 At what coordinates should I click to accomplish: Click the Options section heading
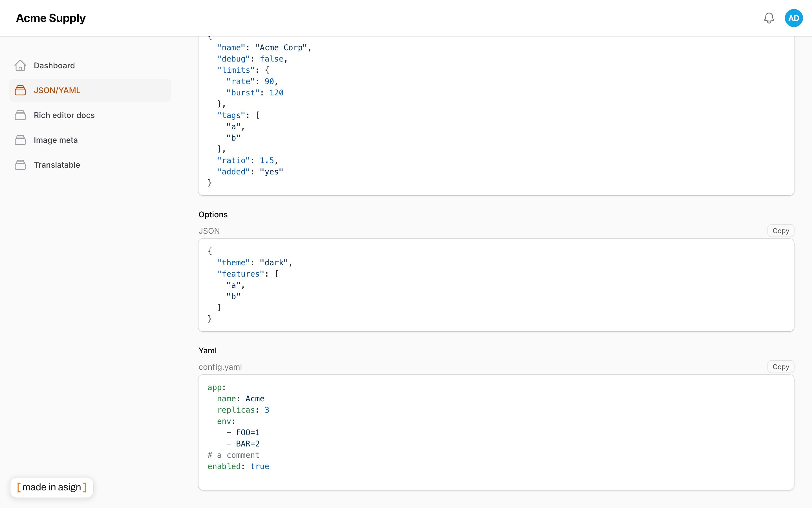coord(213,215)
